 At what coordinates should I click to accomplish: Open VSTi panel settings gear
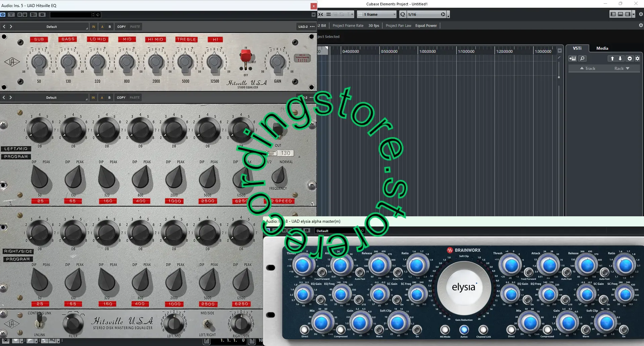(x=637, y=58)
